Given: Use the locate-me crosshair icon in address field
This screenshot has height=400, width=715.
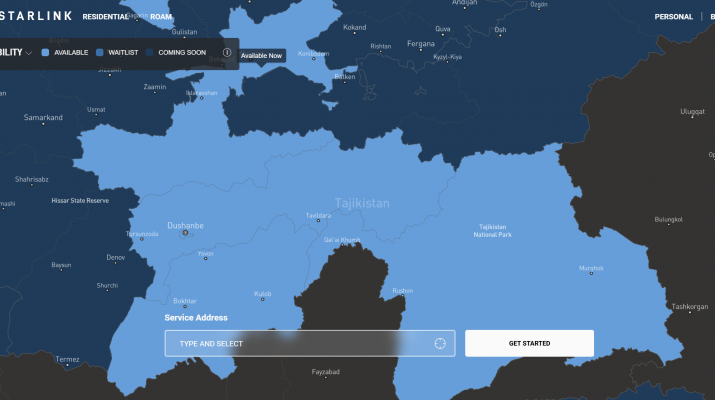Looking at the screenshot, I should (439, 344).
